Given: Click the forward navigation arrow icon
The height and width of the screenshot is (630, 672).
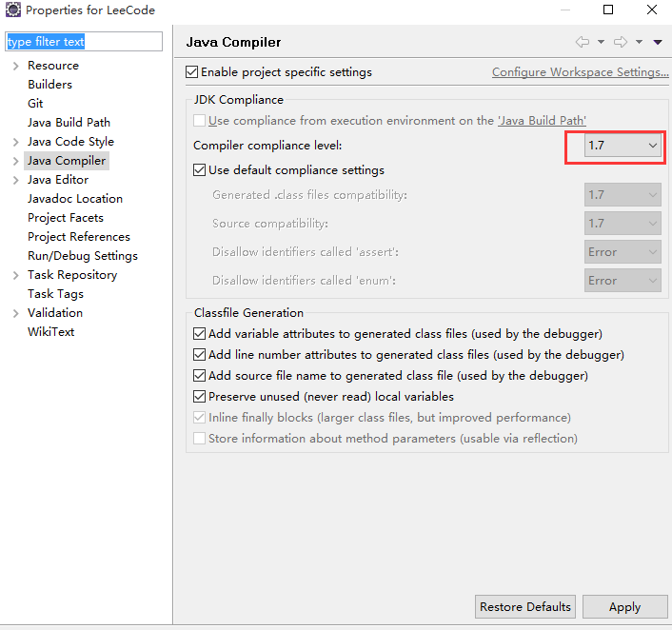Looking at the screenshot, I should (621, 42).
